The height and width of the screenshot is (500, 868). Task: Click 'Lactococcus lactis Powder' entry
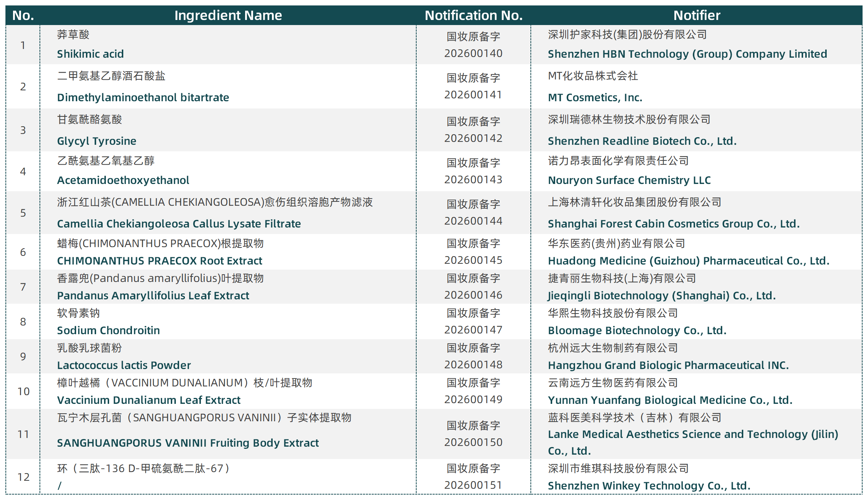pos(124,365)
